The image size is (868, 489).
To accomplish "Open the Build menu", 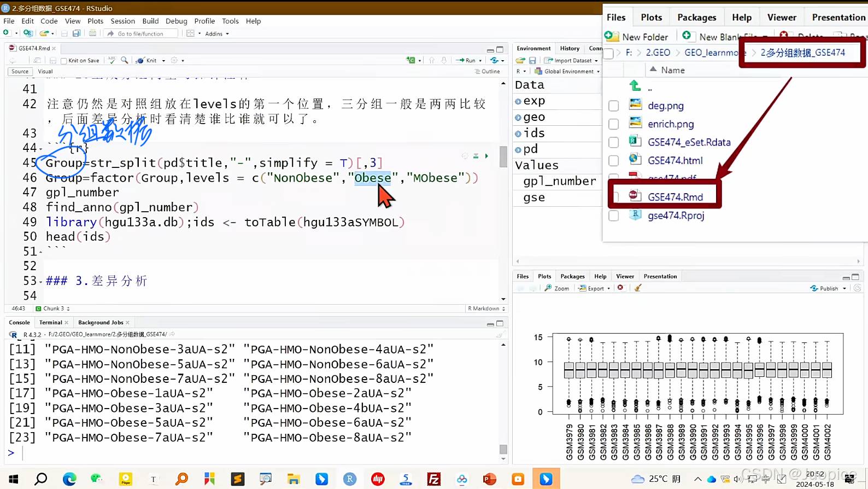I will click(150, 21).
